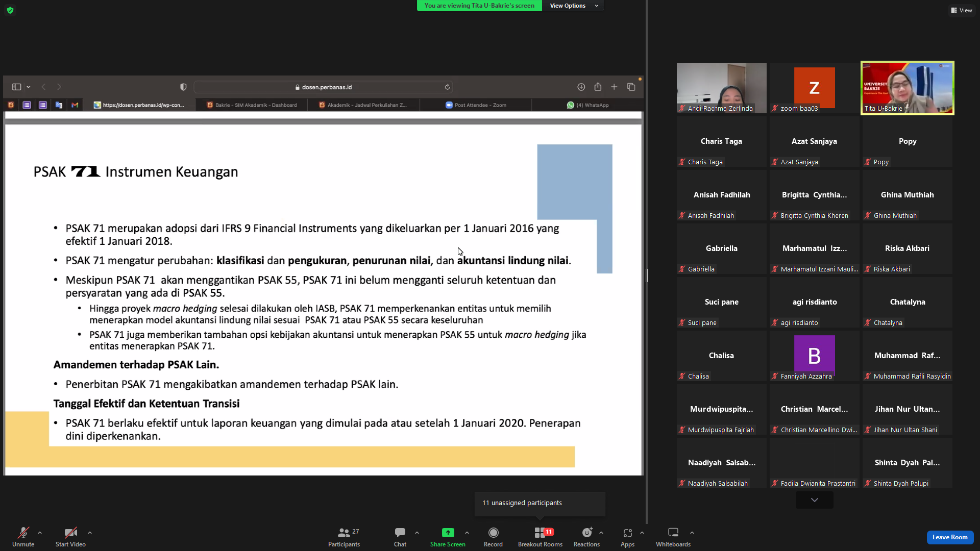Open a new Safari tab
Image resolution: width=980 pixels, height=551 pixels.
click(x=615, y=87)
